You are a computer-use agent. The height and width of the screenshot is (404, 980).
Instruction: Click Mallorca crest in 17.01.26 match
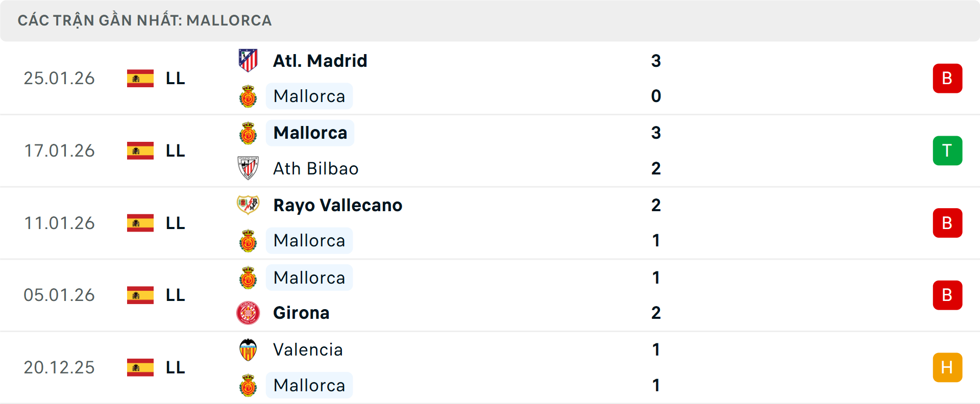click(x=248, y=133)
